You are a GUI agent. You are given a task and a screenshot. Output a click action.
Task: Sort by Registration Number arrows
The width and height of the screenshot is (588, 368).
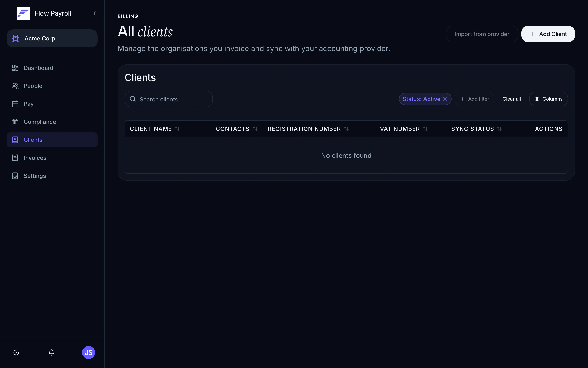pos(346,129)
